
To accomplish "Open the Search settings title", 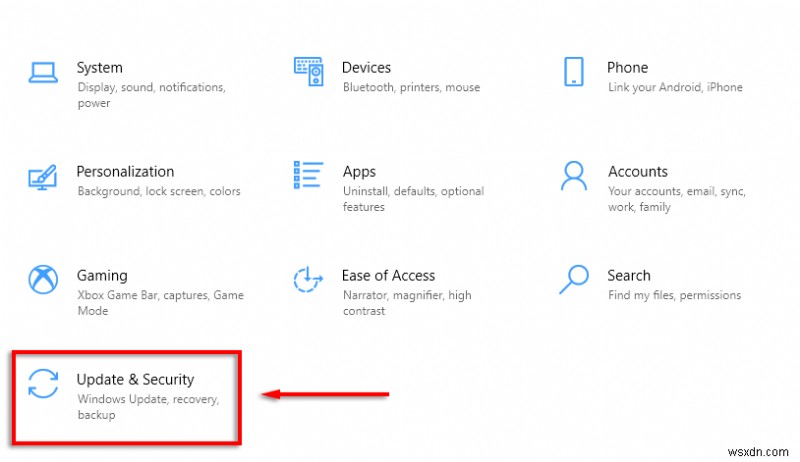I will (x=629, y=275).
